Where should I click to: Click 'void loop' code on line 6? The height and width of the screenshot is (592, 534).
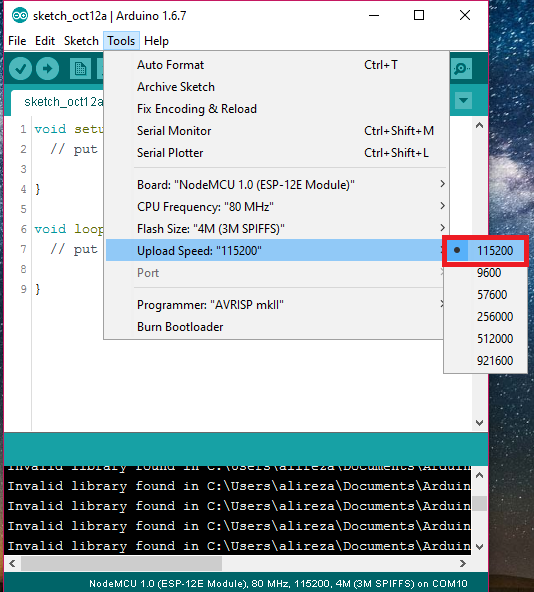click(69, 229)
